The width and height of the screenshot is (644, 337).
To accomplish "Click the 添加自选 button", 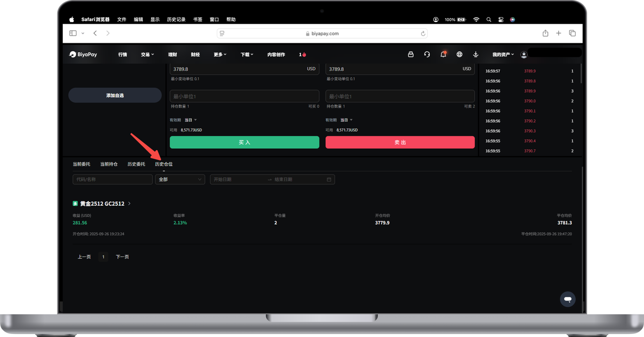I will (115, 95).
